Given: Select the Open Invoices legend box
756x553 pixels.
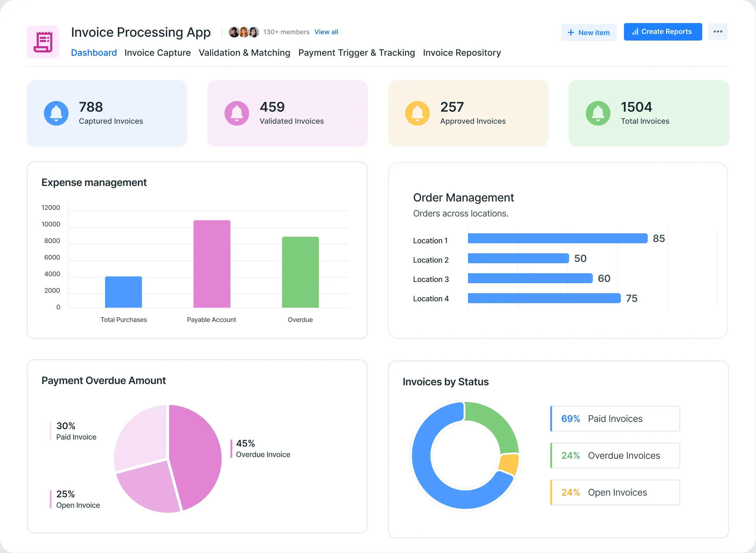Looking at the screenshot, I should 615,492.
